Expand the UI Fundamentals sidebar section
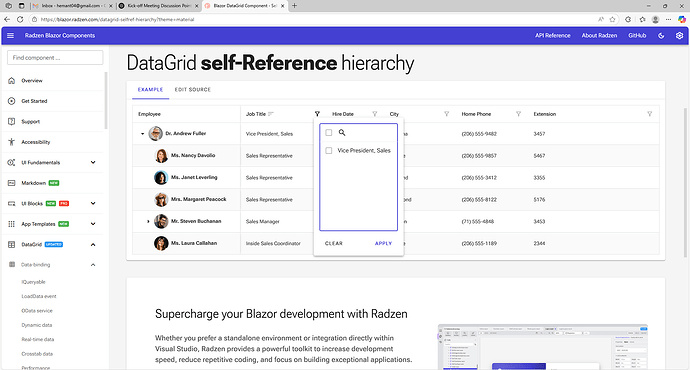This screenshot has height=370, width=690. point(93,162)
